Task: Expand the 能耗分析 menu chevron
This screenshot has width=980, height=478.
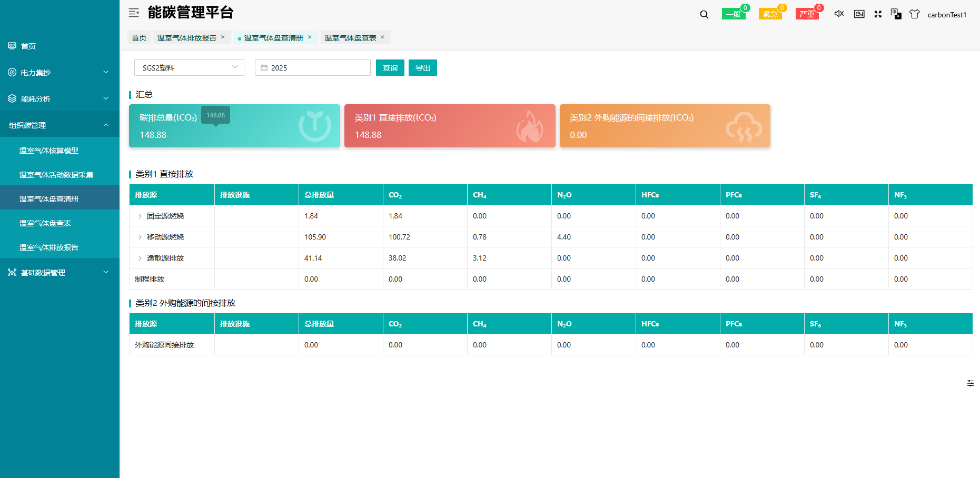Action: [106, 98]
